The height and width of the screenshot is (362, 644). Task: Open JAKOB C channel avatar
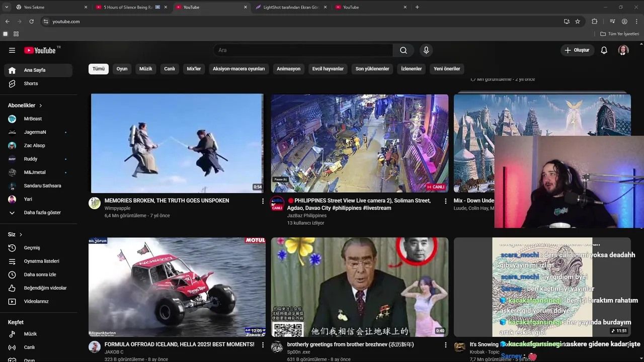95,347
